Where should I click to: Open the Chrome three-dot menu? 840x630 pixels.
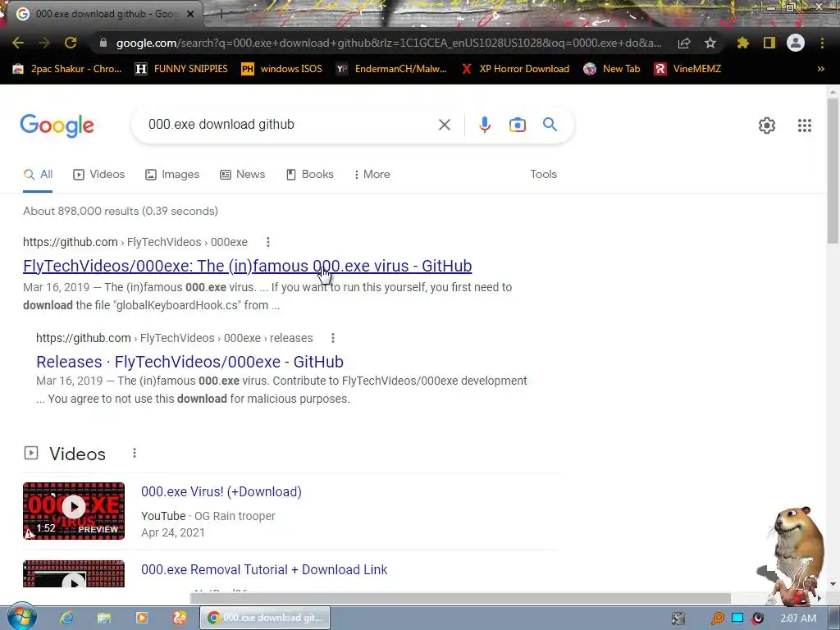click(x=822, y=43)
